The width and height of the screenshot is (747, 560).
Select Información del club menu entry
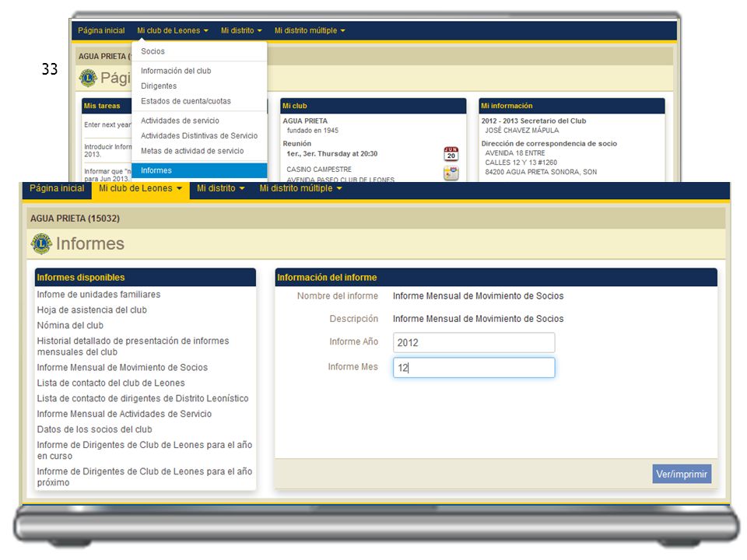199,71
